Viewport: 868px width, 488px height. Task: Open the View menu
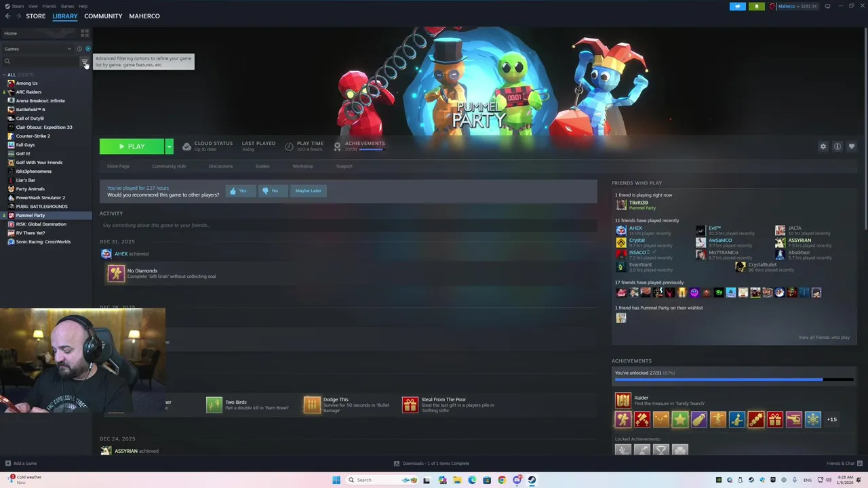pyautogui.click(x=33, y=6)
